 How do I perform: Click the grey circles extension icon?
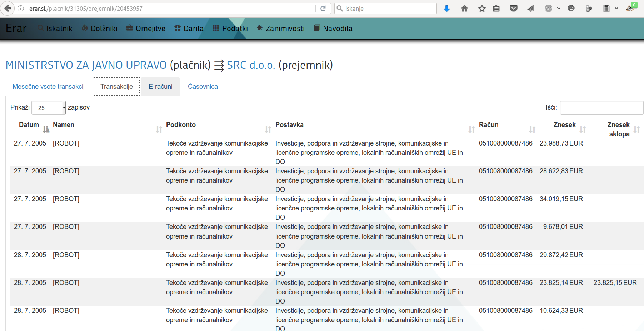(x=589, y=9)
